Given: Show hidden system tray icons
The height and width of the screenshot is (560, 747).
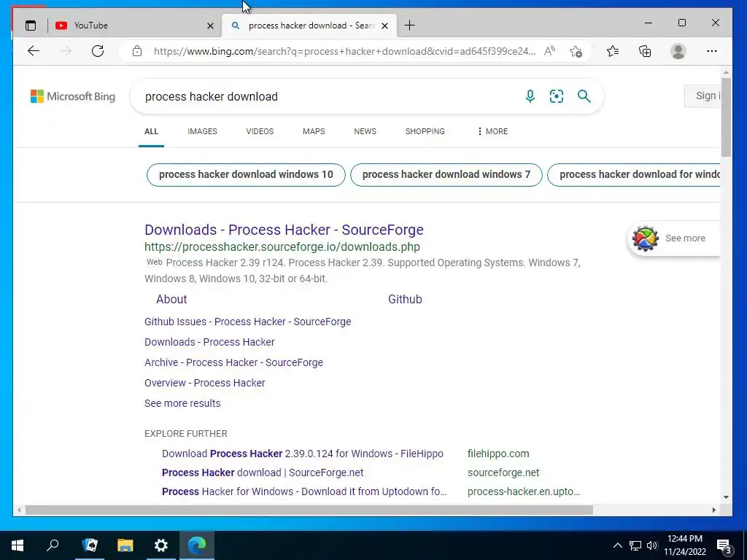Looking at the screenshot, I should coord(617,545).
